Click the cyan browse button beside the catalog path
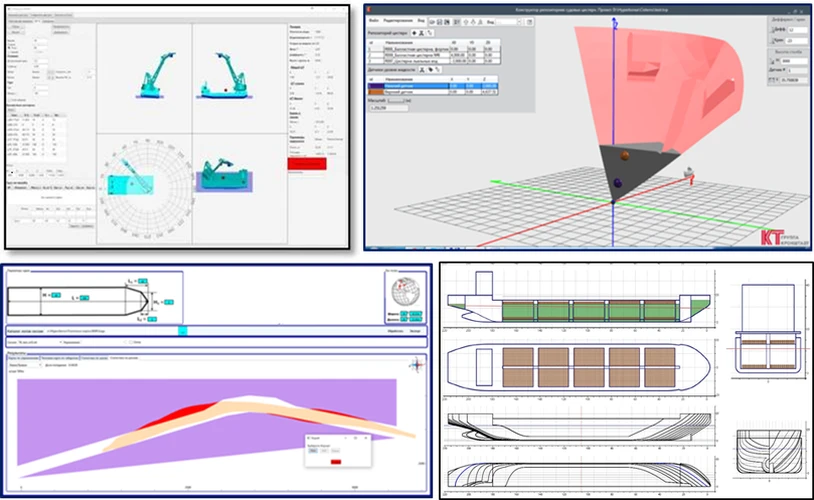The width and height of the screenshot is (814, 500). tap(182, 328)
